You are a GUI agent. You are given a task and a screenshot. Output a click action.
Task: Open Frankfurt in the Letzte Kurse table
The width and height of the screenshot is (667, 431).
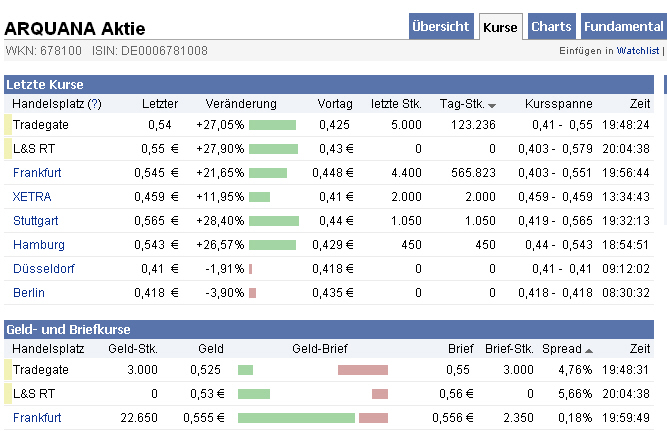(38, 173)
